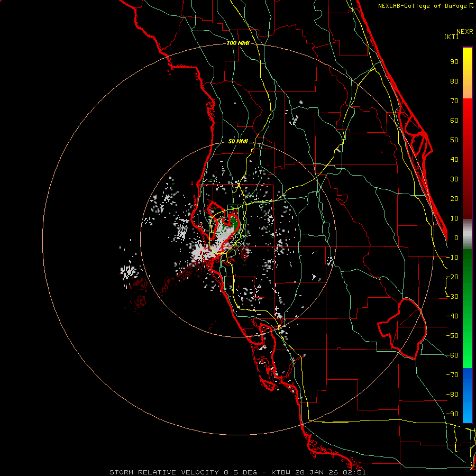Pick the blue segment of the color bar
The width and height of the screenshot is (476, 476).
coord(467,396)
